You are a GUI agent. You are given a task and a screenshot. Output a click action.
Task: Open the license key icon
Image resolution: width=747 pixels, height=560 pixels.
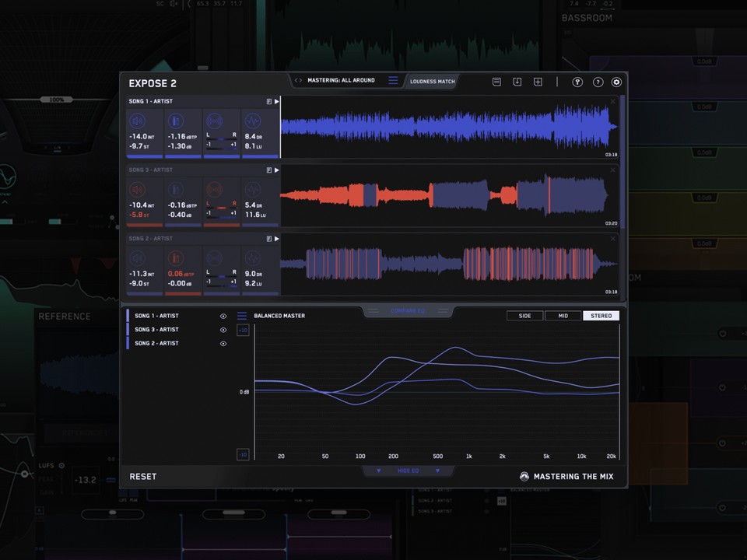[x=577, y=82]
